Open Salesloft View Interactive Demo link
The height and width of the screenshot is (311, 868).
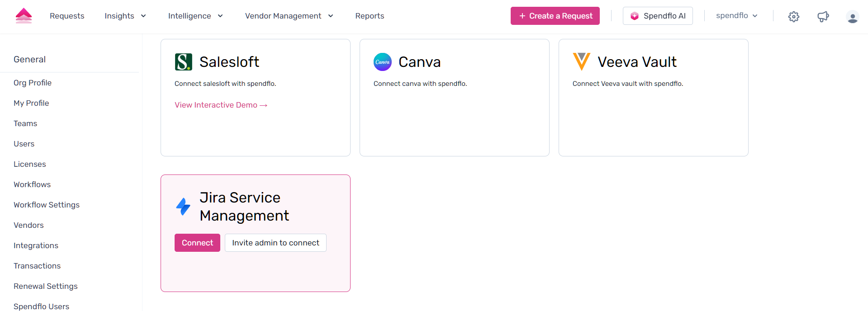[x=221, y=105]
